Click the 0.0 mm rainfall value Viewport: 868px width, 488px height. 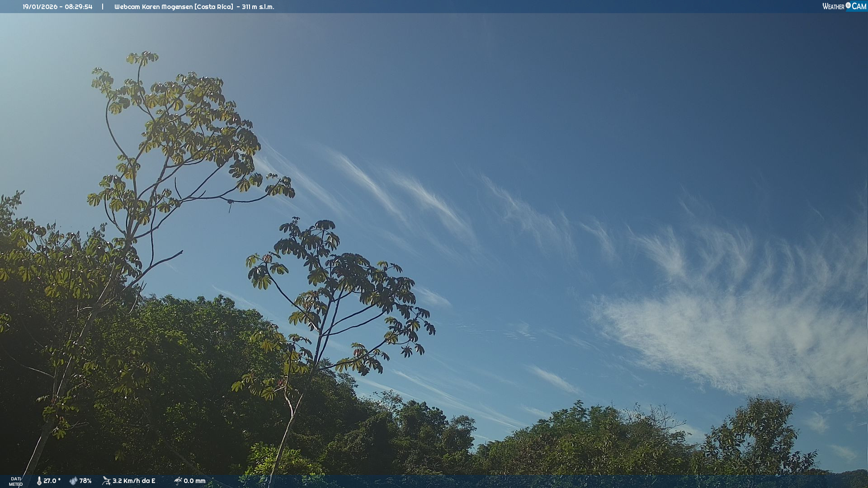(x=194, y=481)
